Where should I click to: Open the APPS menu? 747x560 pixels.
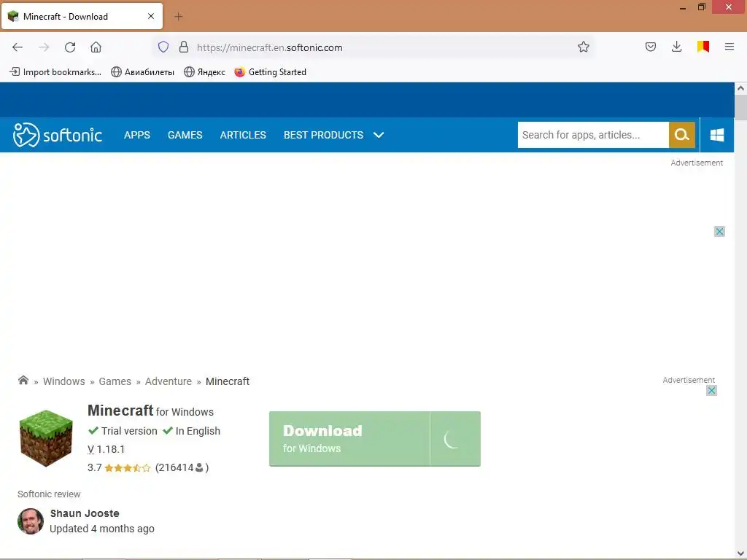click(137, 135)
